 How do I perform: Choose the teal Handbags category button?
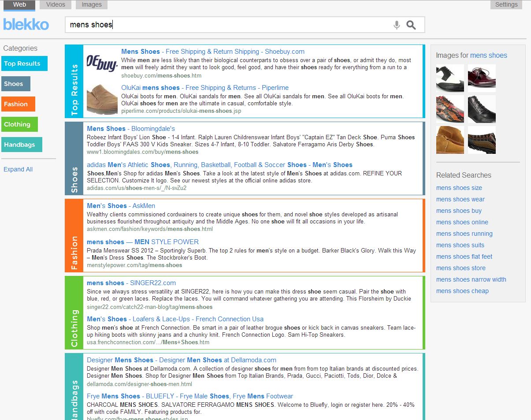(x=22, y=145)
